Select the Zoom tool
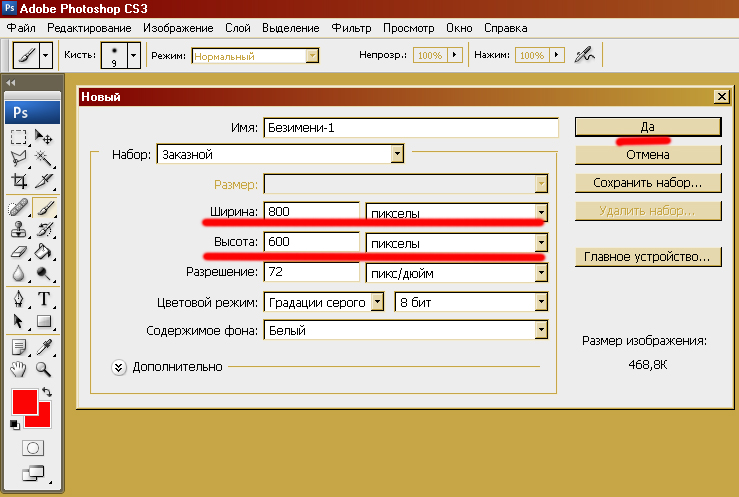The width and height of the screenshot is (739, 497). pos(44,369)
